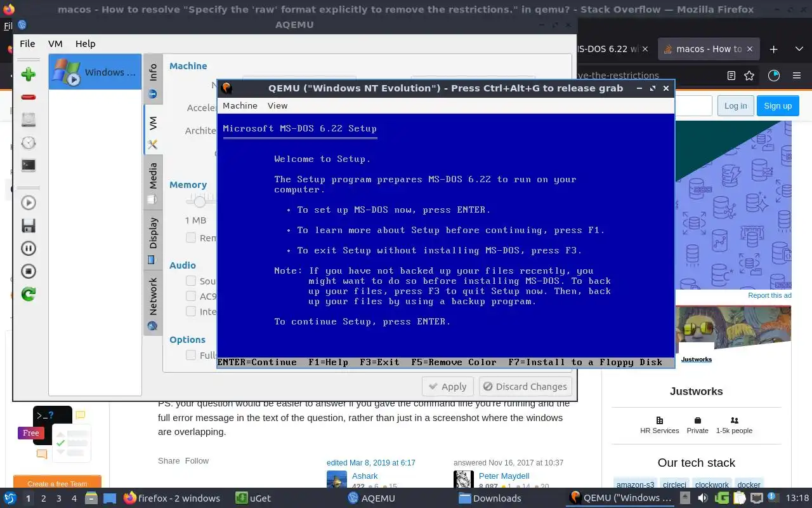Screen dimensions: 812x508
Task: Select the Windows VM entry in AQEMU list
Action: (95, 72)
